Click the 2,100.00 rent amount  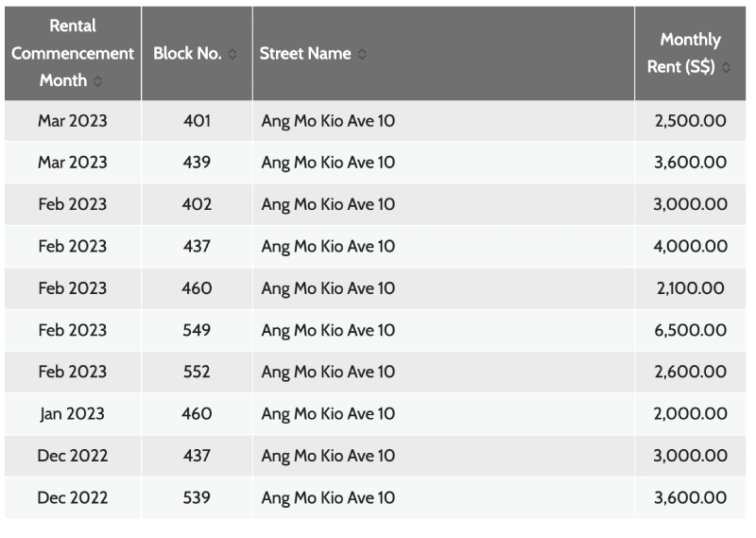pyautogui.click(x=691, y=288)
